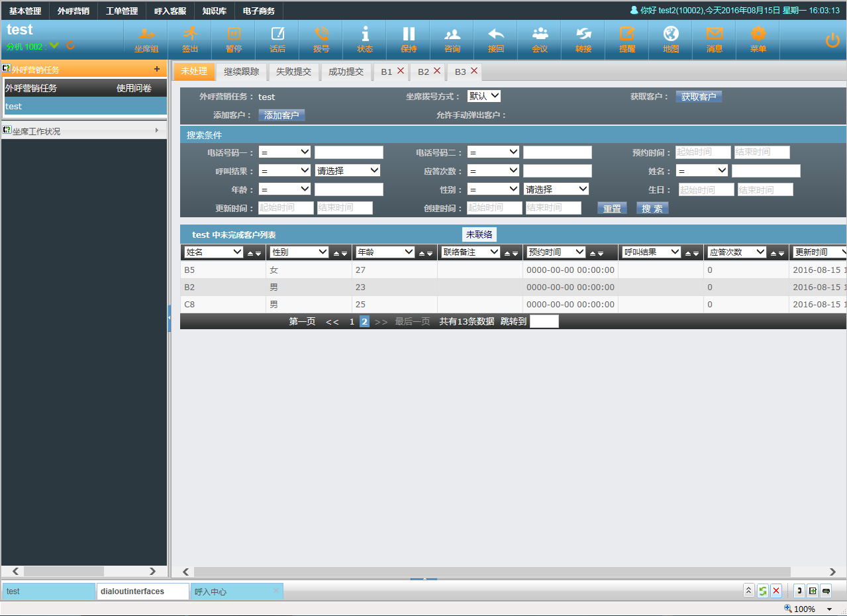The image size is (847, 616).
Task: Click the 保持 hold pause icon
Action: [x=409, y=34]
